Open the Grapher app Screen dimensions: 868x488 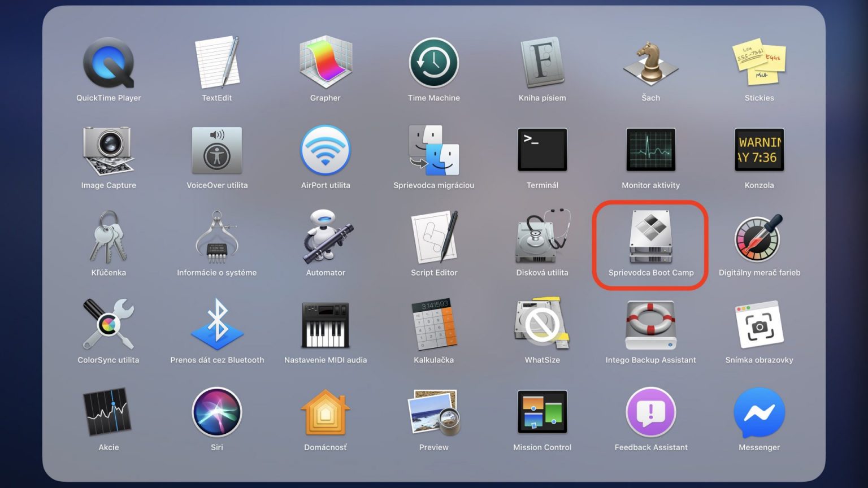pos(325,63)
